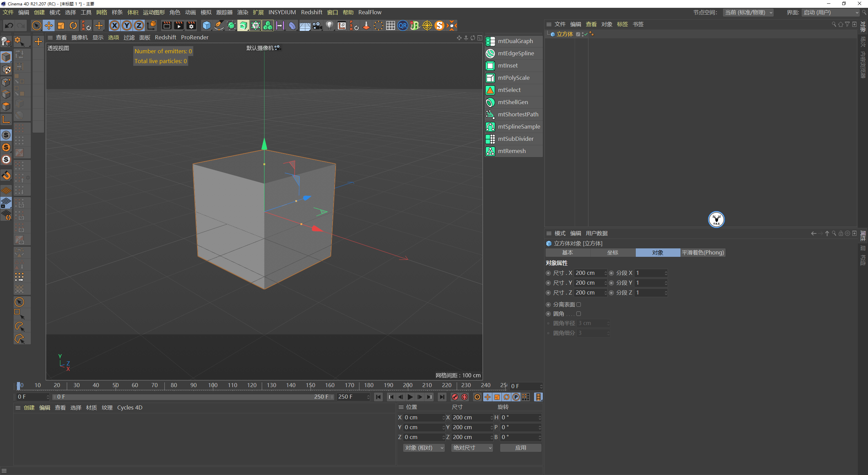Select the Rotate tool icon

pyautogui.click(x=73, y=25)
